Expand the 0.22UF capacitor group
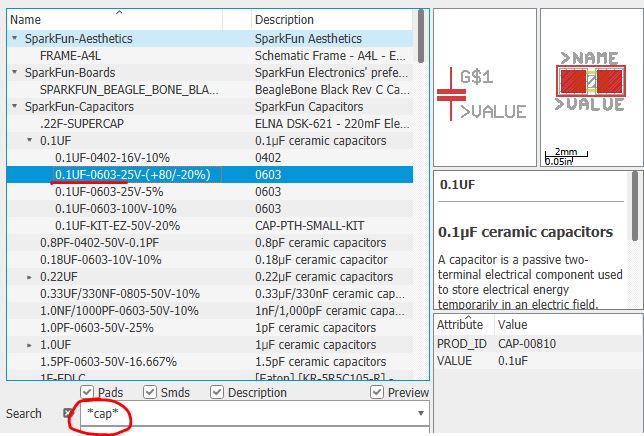 click(x=29, y=276)
